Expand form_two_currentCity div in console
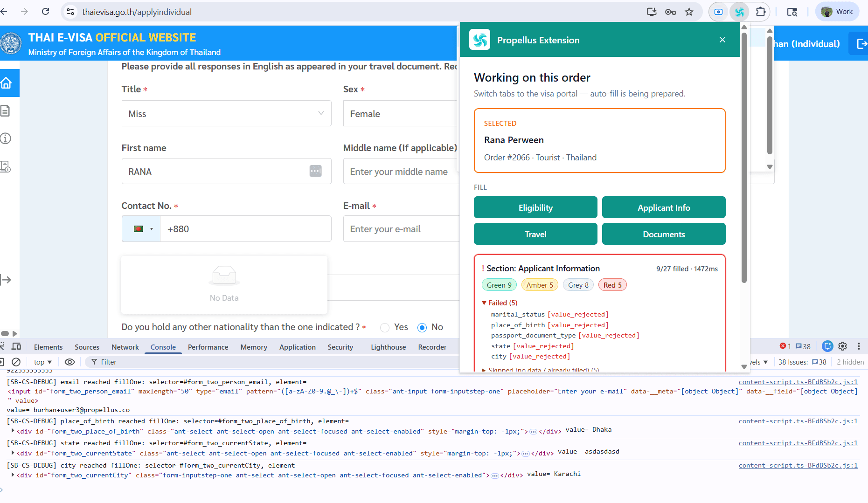Viewport: 868px width, 503px height. tap(13, 475)
